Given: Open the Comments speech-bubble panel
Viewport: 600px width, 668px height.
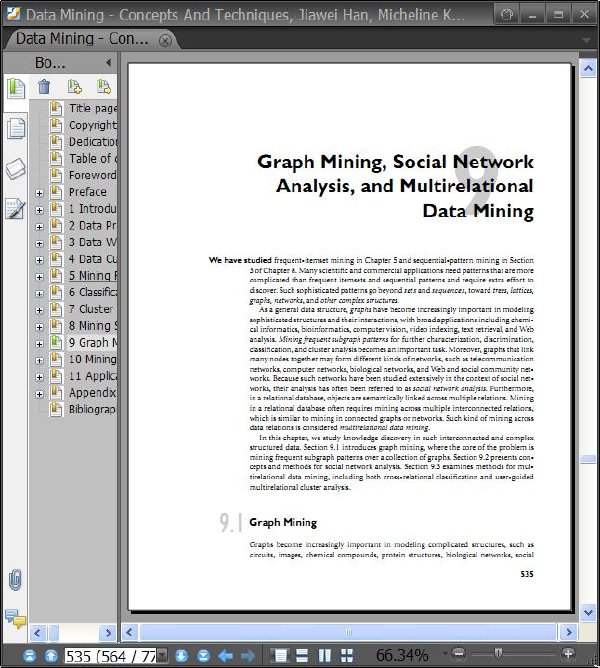Looking at the screenshot, I should click(16, 619).
